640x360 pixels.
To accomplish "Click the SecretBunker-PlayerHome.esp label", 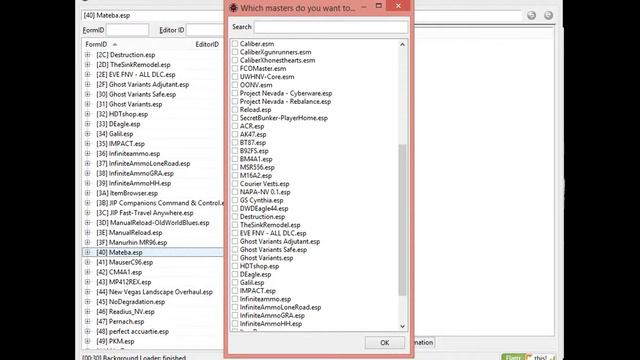I will (284, 118).
